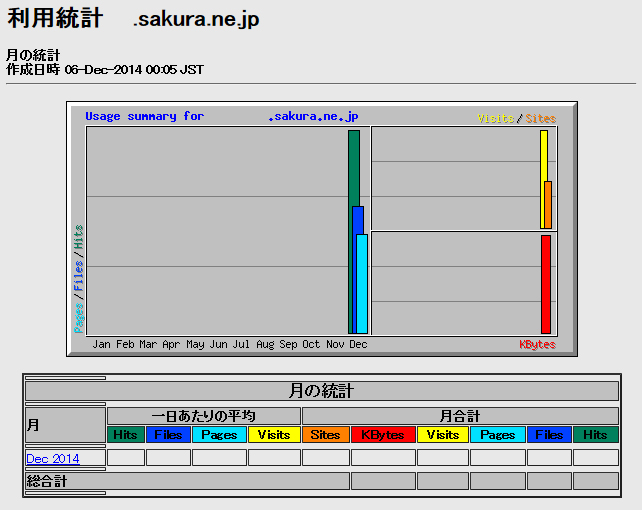Click the Dec label on chart axis
The height and width of the screenshot is (510, 642).
click(358, 345)
